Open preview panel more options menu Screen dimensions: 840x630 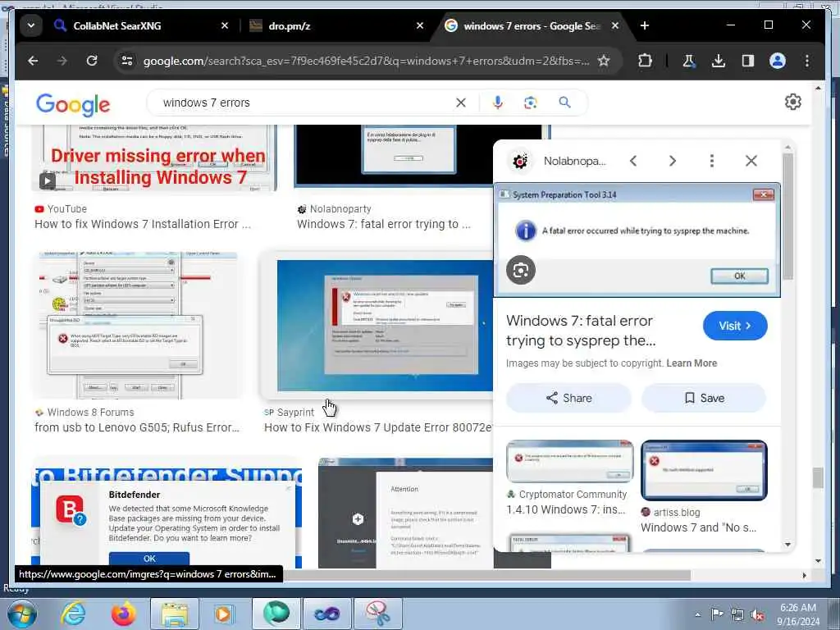711,161
